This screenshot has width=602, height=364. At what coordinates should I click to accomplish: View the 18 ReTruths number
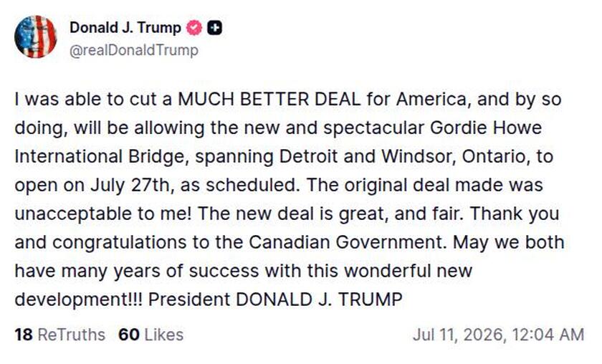tap(24, 335)
